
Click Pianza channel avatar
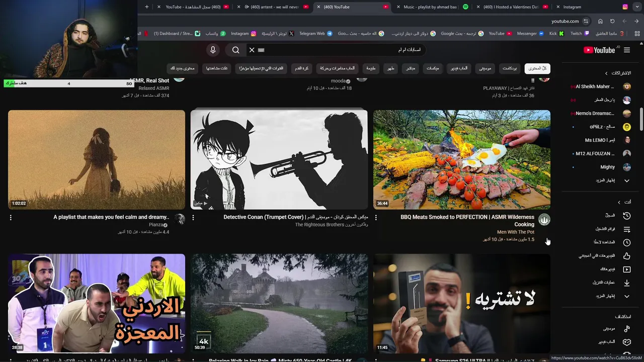(179, 219)
